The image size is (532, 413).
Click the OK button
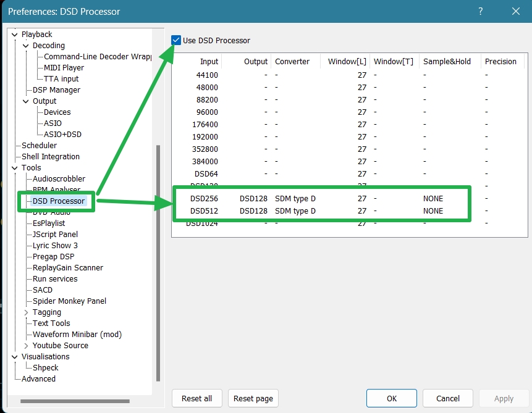click(x=392, y=399)
